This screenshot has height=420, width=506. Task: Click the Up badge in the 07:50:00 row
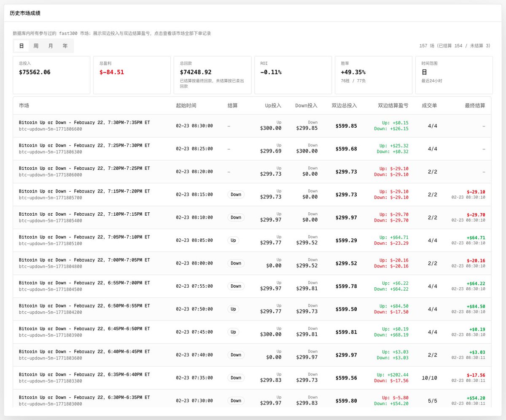click(233, 309)
